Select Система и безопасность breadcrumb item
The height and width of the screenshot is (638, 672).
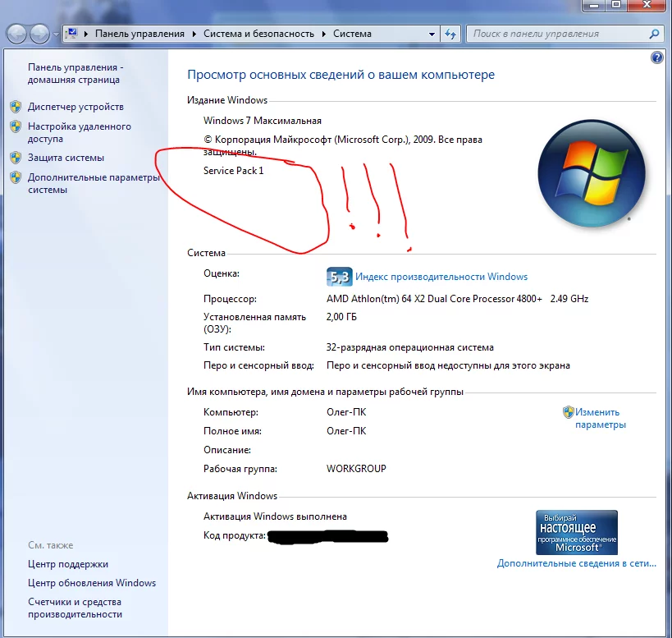258,34
